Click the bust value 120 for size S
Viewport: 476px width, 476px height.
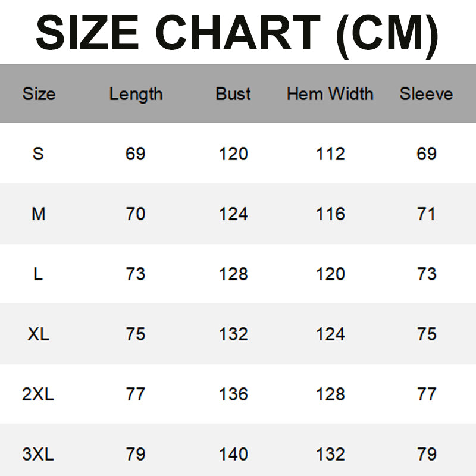pos(233,154)
